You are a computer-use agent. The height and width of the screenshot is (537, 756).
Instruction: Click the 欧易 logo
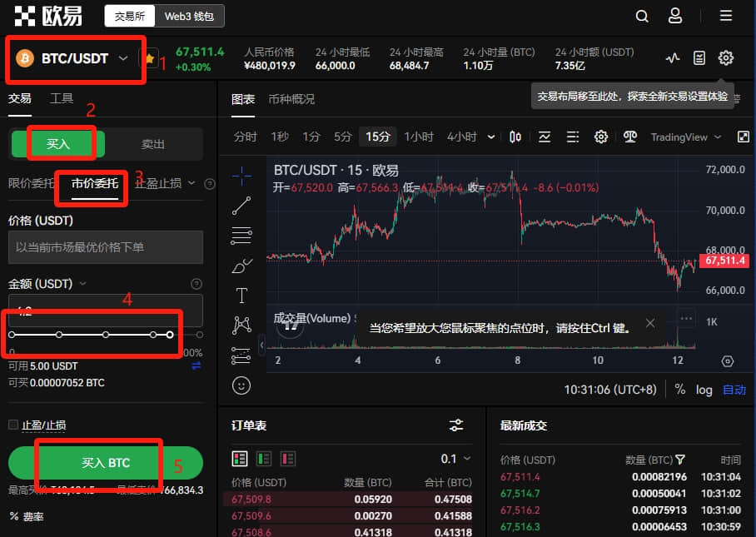[48, 16]
